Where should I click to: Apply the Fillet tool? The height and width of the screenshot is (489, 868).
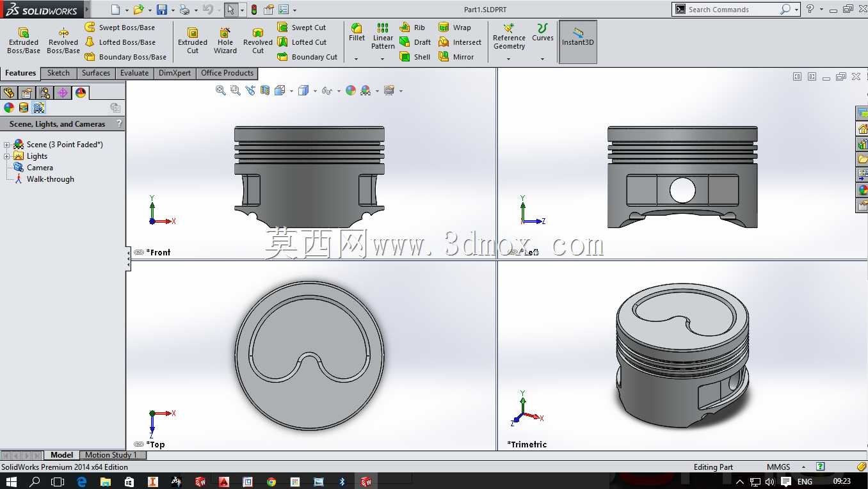point(357,33)
